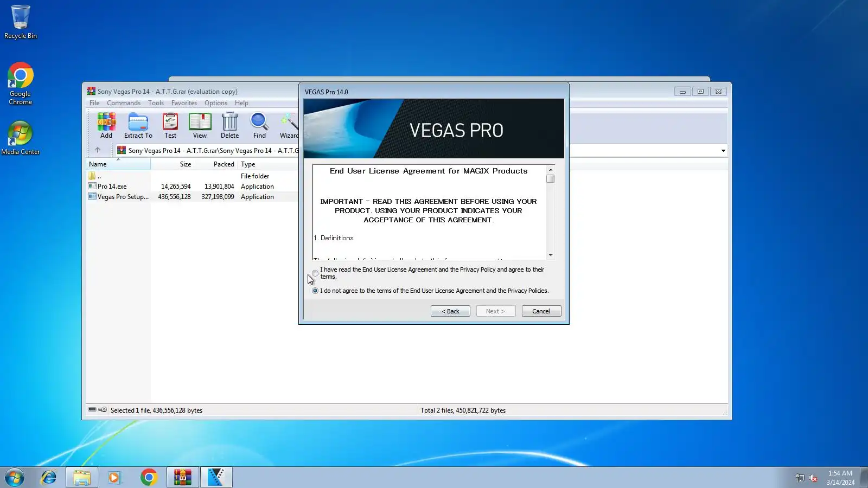Viewport: 868px width, 488px height.
Task: Open Windows Media Player from the taskbar
Action: 114,477
